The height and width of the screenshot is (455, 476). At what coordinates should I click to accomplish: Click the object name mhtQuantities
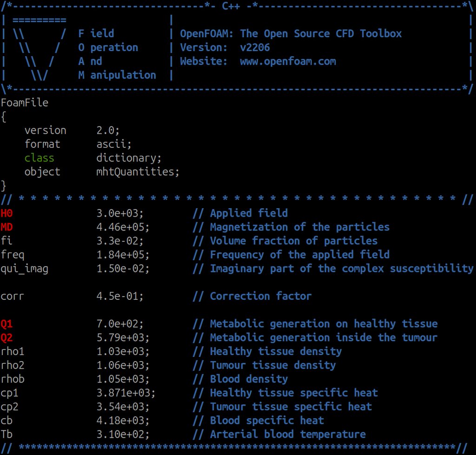tap(138, 172)
